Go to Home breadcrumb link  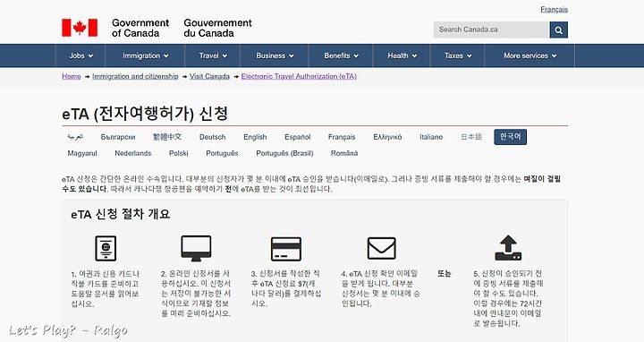[x=71, y=76]
